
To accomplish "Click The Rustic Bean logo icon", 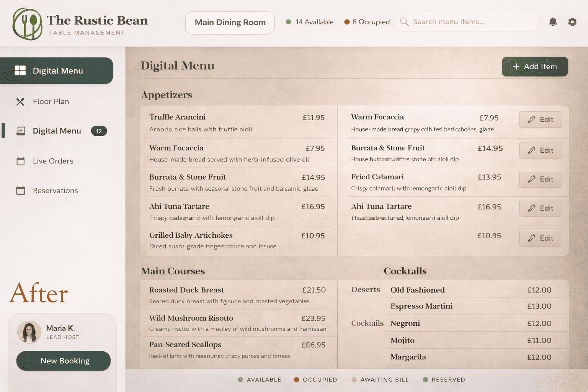I will pyautogui.click(x=27, y=24).
